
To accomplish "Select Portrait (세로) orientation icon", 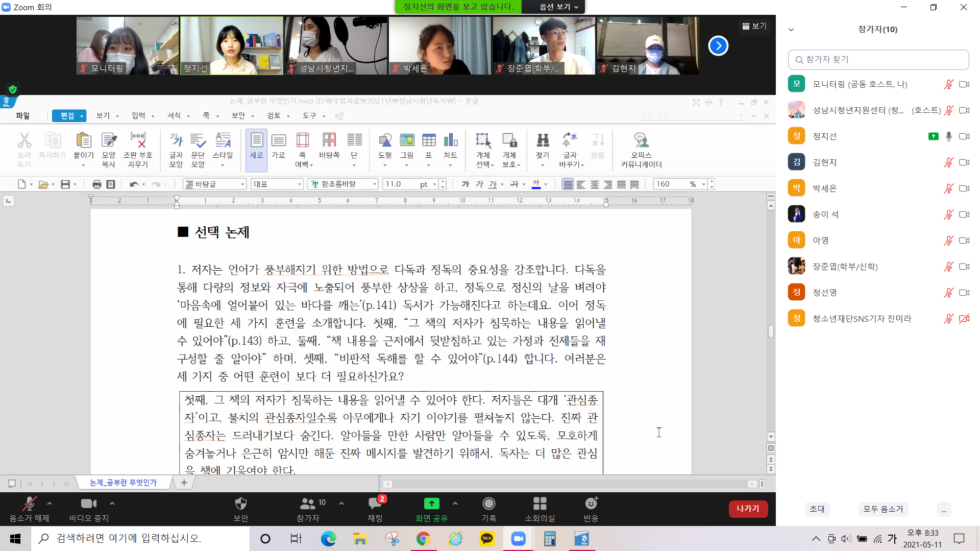I will (x=256, y=150).
